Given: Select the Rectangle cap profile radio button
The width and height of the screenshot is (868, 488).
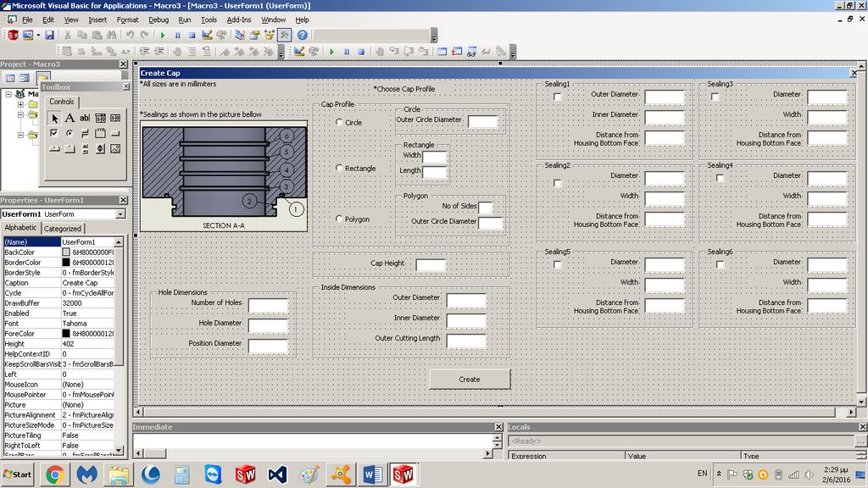Looking at the screenshot, I should pos(339,168).
